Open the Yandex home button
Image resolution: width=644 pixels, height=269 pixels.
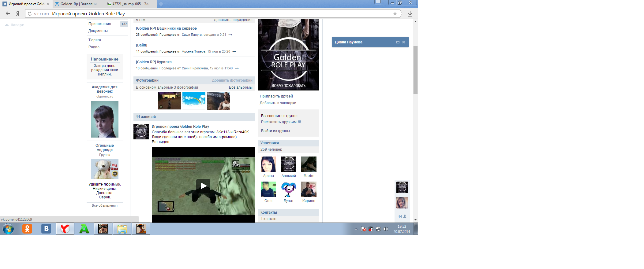(x=18, y=13)
